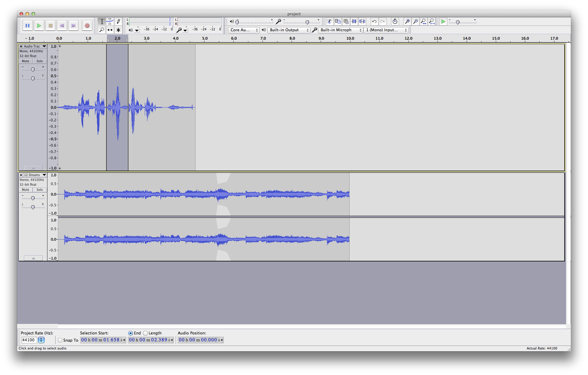This screenshot has width=588, height=375.
Task: Click the Silence audio icon
Action: [362, 21]
